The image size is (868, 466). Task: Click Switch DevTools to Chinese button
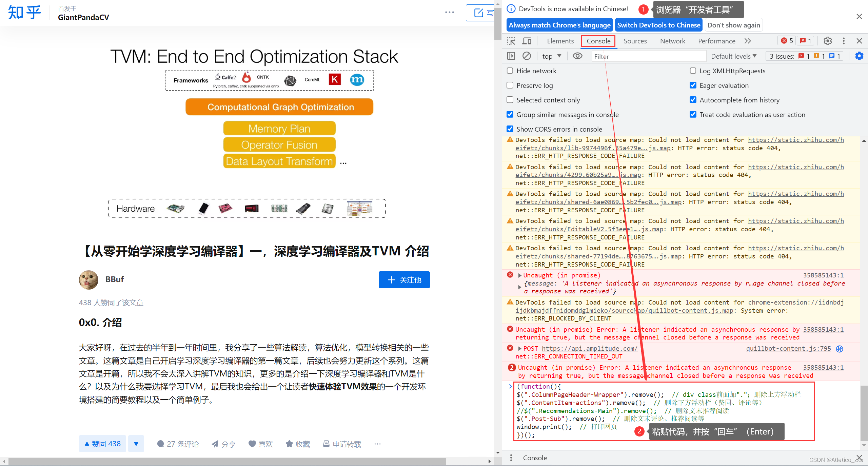tap(658, 25)
